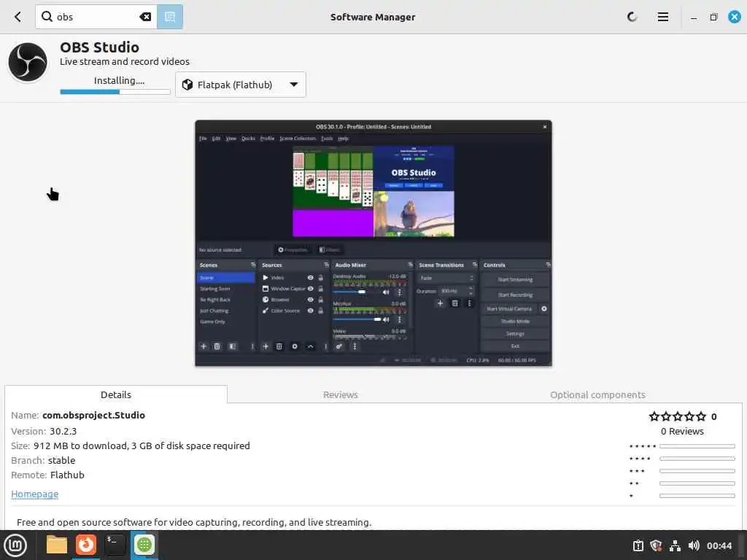Open the Files folder from the taskbar
The height and width of the screenshot is (560, 747).
pos(57,545)
